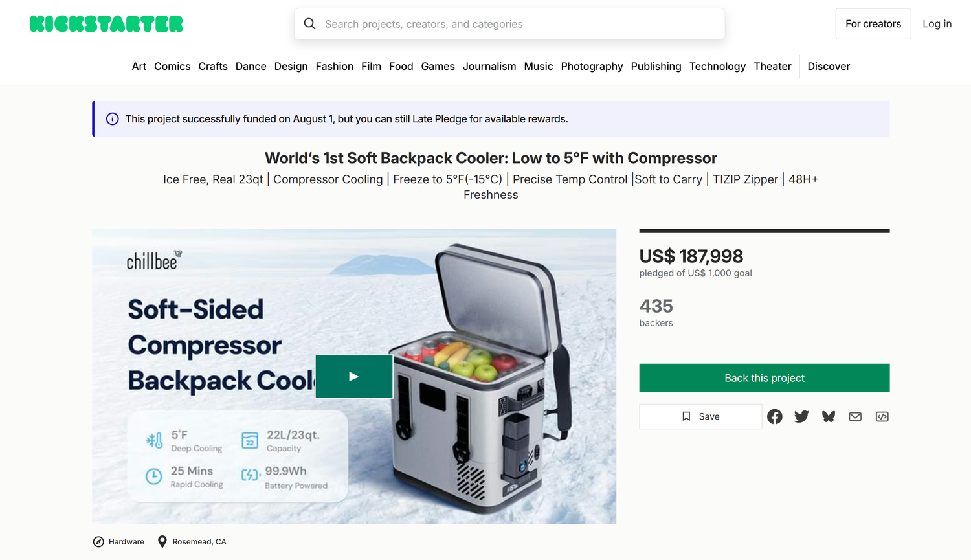Select the Photography category
Viewport: 971px width, 560px height.
click(592, 66)
